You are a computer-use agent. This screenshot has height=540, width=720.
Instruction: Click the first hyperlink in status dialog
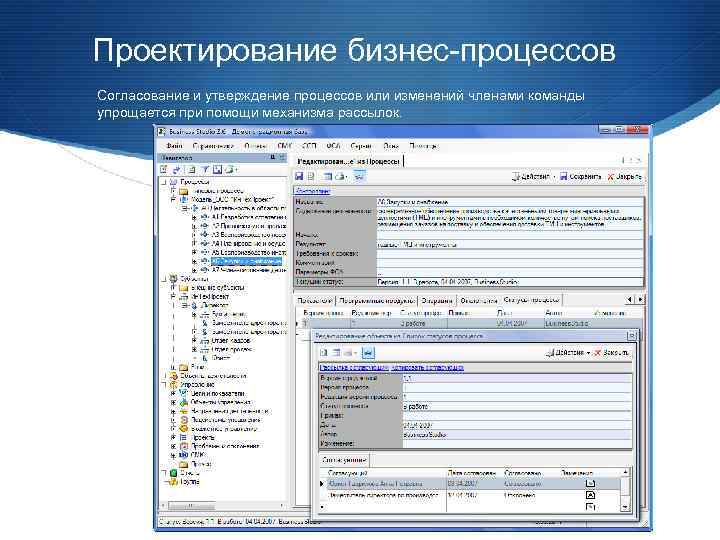[x=354, y=367]
